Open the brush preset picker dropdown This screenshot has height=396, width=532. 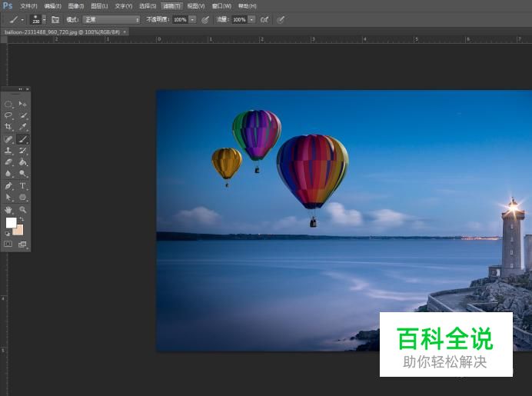click(x=44, y=19)
